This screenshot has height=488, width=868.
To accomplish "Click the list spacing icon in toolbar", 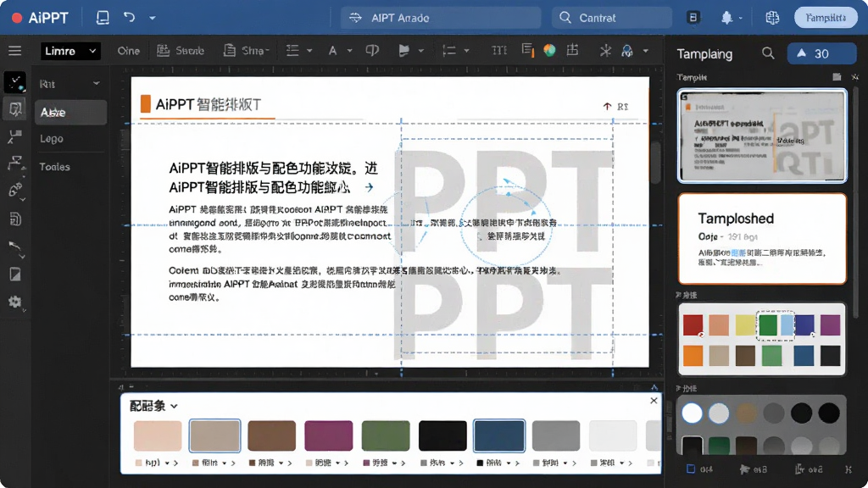I will (x=449, y=51).
